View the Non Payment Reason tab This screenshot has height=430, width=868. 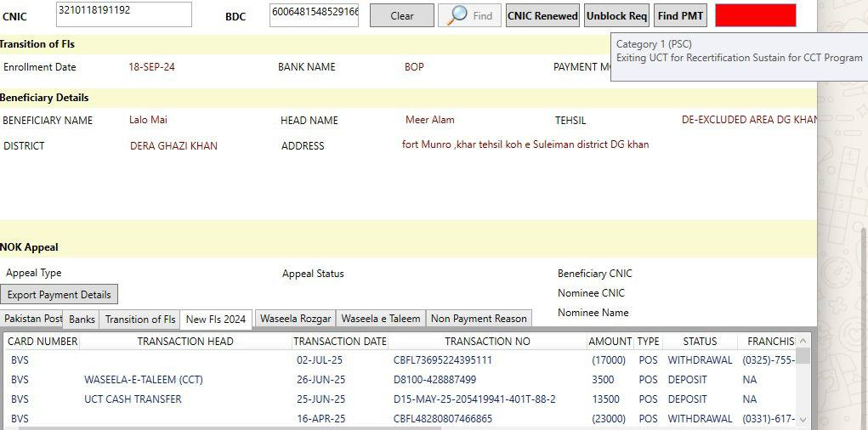tap(479, 319)
